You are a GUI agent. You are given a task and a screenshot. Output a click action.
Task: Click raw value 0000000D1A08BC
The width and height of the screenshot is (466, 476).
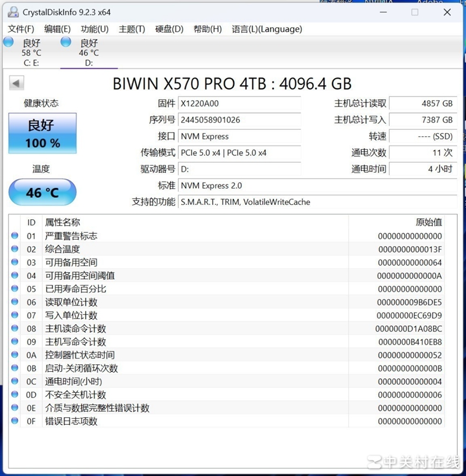408,328
